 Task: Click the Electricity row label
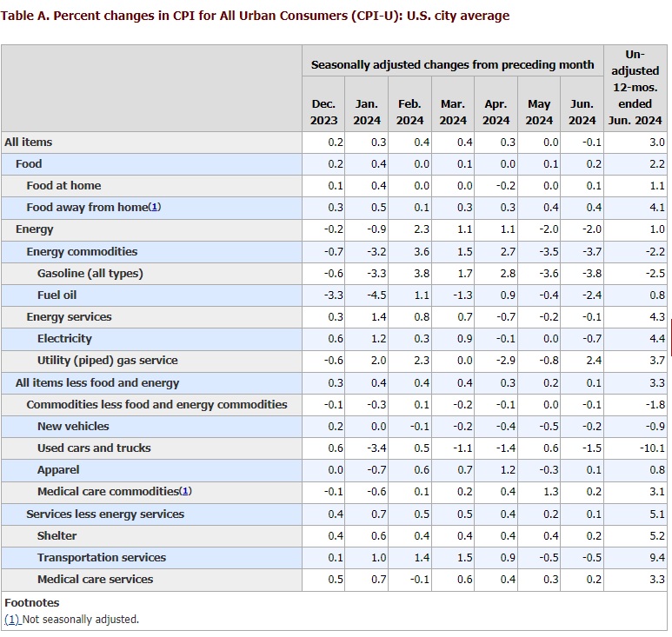(64, 339)
